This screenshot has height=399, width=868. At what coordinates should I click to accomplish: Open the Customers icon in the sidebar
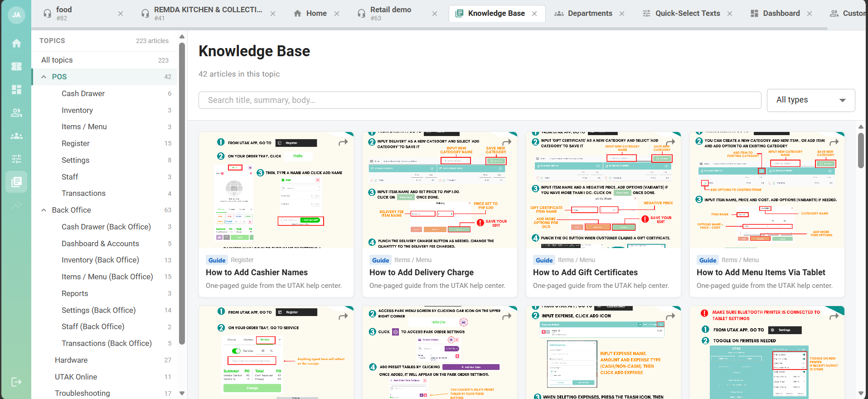pos(16,112)
